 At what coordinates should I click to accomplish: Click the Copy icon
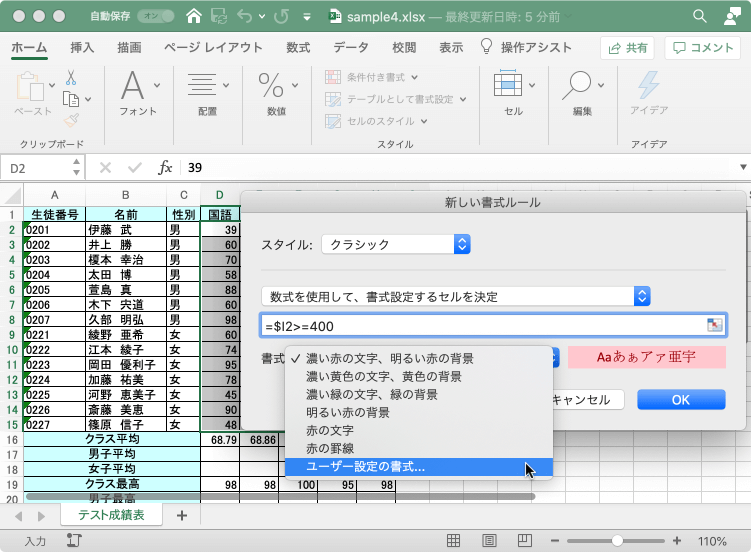point(71,99)
